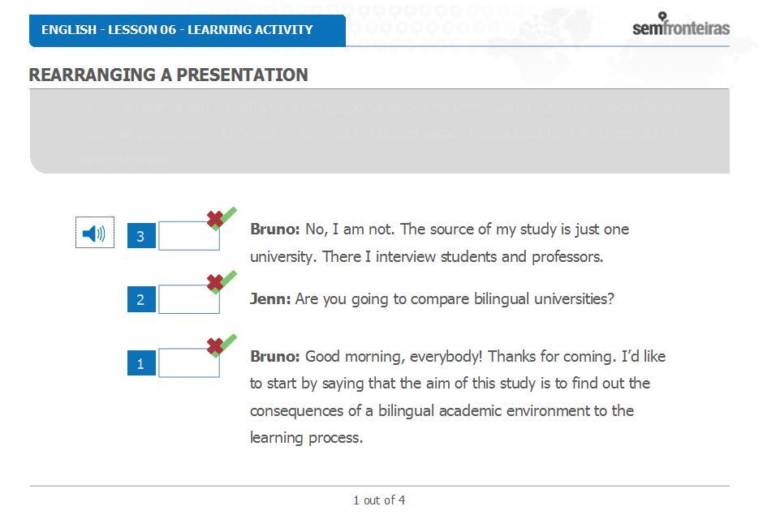
Task: Click the answer box beside tile 2
Action: tap(189, 299)
